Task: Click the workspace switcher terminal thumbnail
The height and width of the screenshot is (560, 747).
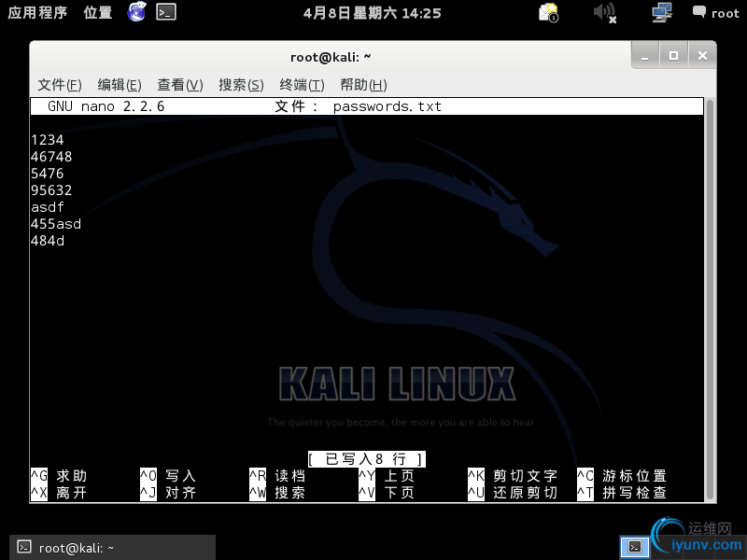Action: (x=635, y=547)
